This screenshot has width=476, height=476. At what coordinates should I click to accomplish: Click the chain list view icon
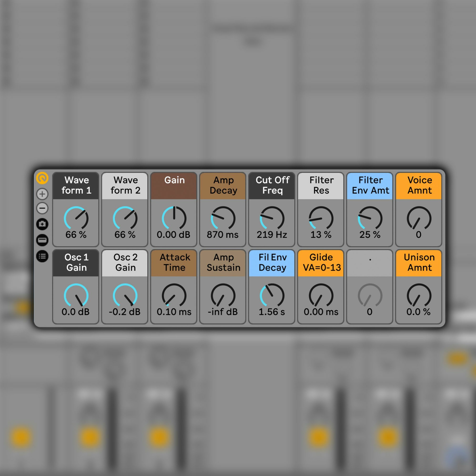click(42, 256)
